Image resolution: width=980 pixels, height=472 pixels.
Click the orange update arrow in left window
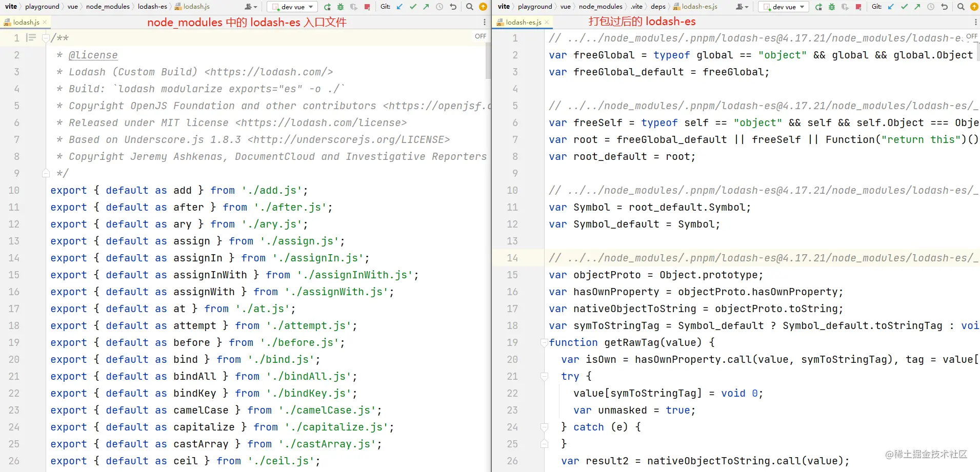coord(483,7)
